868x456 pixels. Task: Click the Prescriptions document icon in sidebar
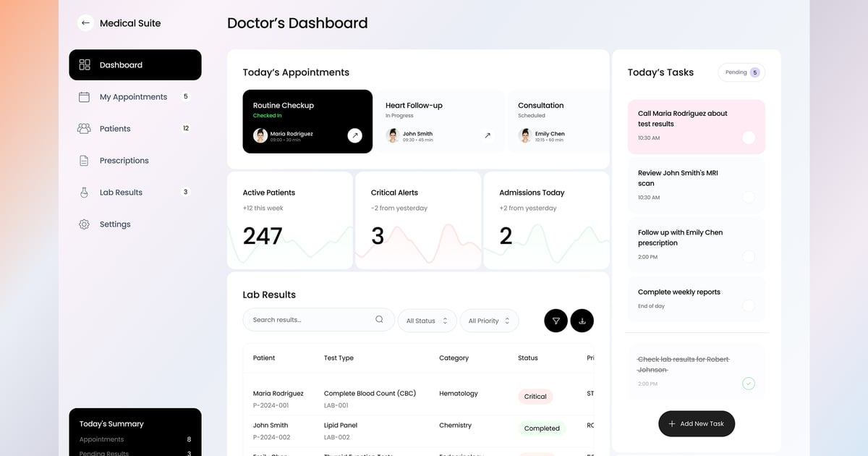(84, 161)
